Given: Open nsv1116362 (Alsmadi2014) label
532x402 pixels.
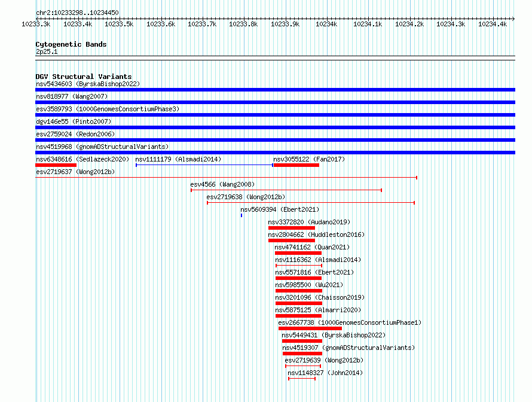Looking at the screenshot, I should [x=318, y=260].
